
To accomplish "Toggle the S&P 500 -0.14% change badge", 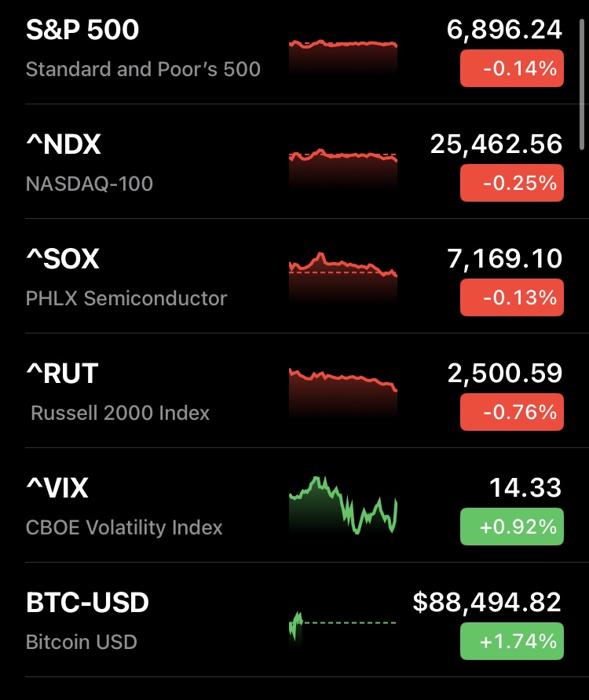I will point(511,69).
